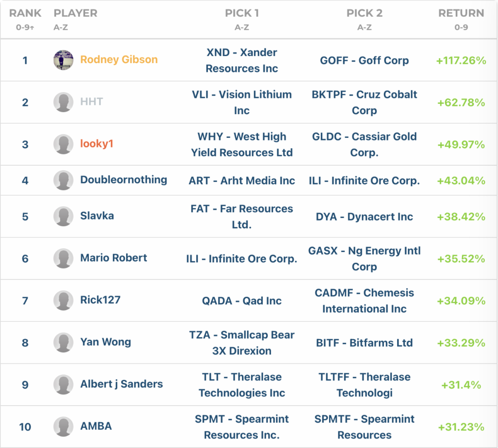Click the +117.26% return value

click(x=461, y=61)
